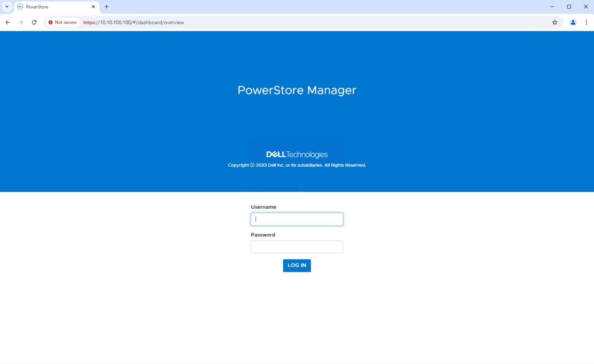
Task: Click the browser forward arrow
Action: (x=21, y=22)
